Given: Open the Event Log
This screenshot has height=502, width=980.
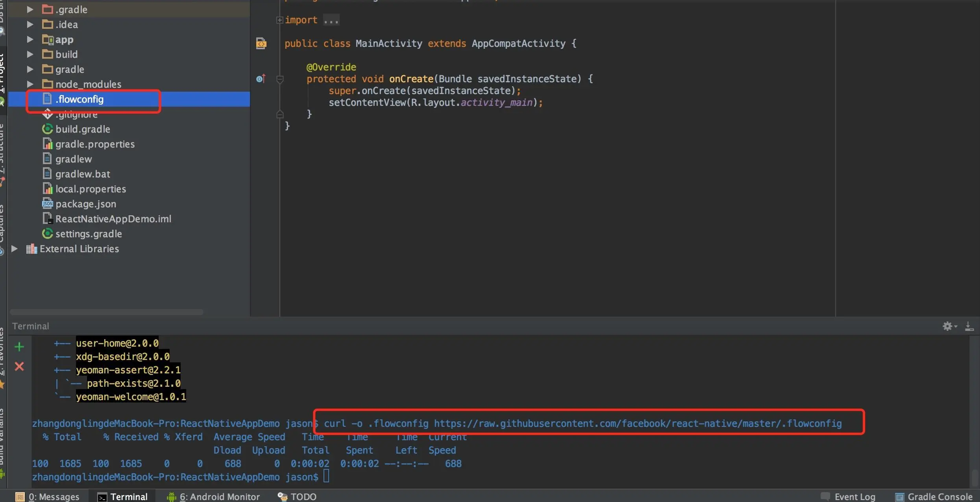Looking at the screenshot, I should click(848, 496).
